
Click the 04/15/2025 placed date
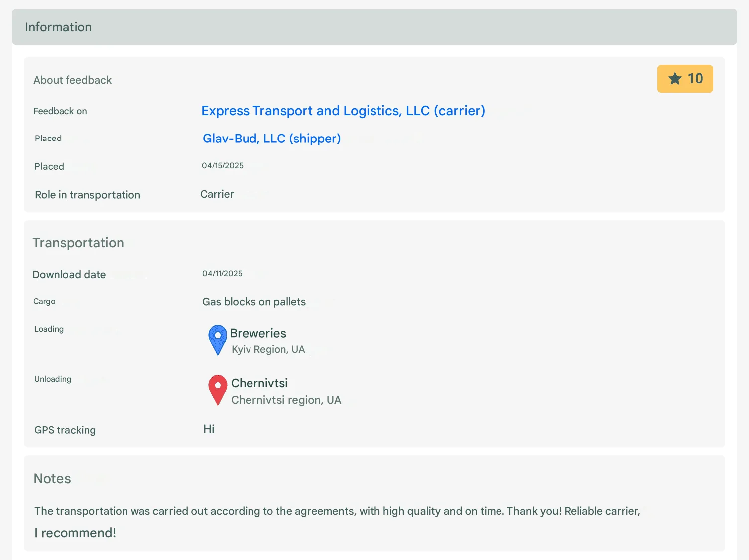tap(223, 166)
